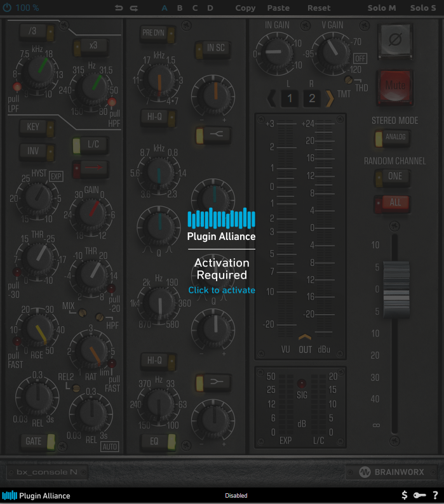Click the HPF frequency Hz knob

tap(93, 88)
